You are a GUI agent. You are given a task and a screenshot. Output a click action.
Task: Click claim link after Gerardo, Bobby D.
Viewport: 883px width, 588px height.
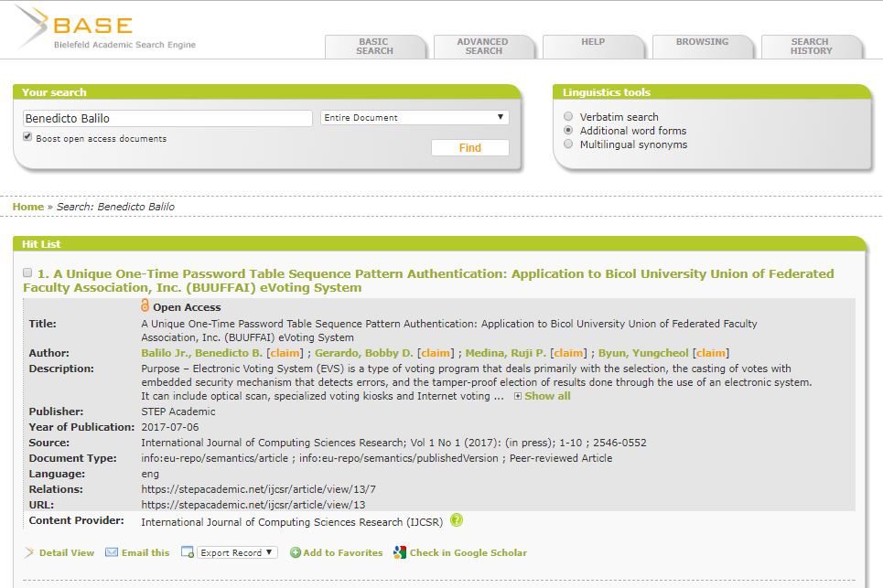pyautogui.click(x=436, y=353)
